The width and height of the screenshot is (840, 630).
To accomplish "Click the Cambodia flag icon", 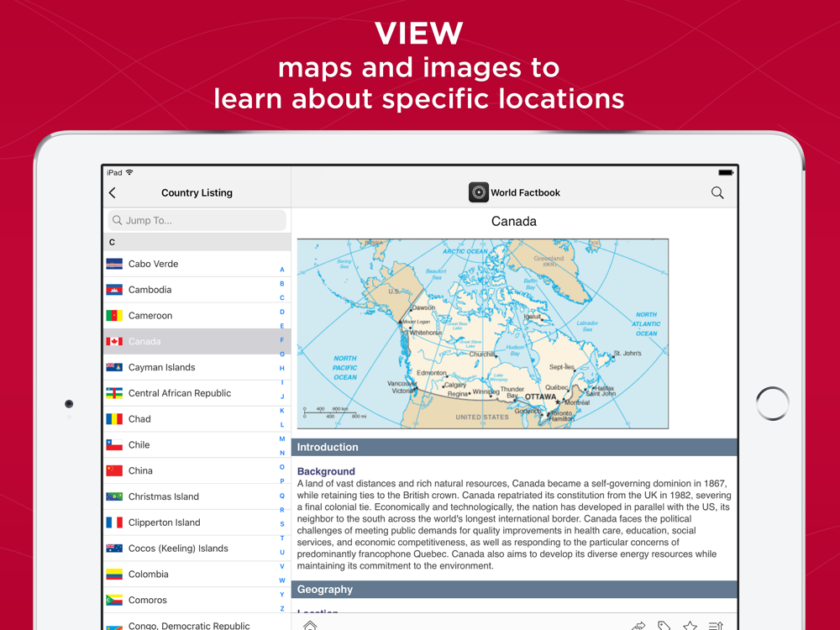I will (x=114, y=290).
